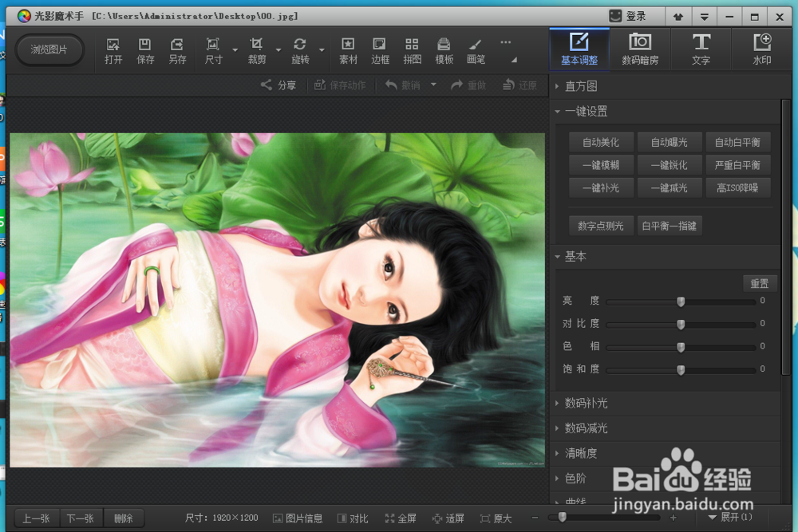Image resolution: width=798 pixels, height=532 pixels.
Task: Apply 严重白平衡 correction
Action: coord(737,165)
